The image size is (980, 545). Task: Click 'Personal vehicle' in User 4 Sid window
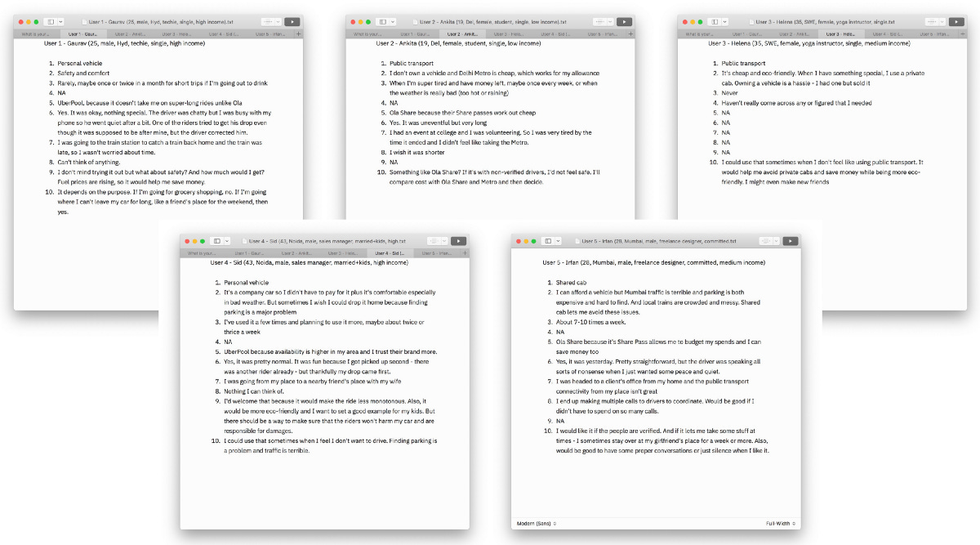pos(246,283)
